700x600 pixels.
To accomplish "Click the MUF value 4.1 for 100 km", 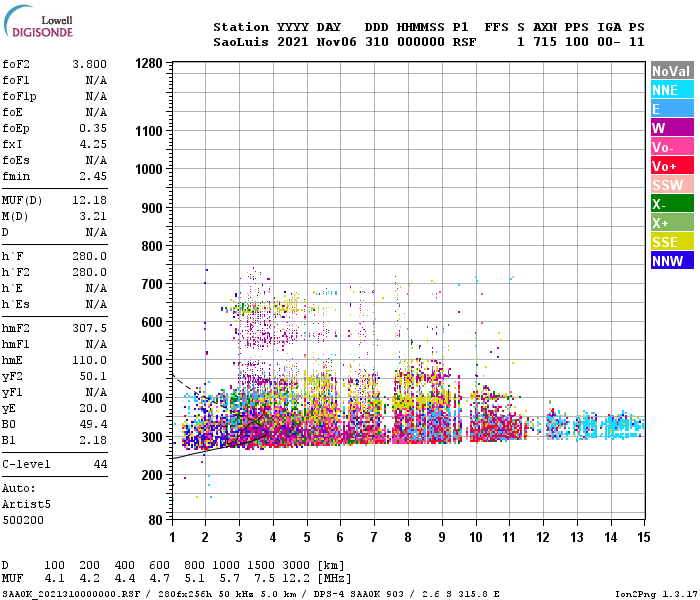I will pos(54,578).
